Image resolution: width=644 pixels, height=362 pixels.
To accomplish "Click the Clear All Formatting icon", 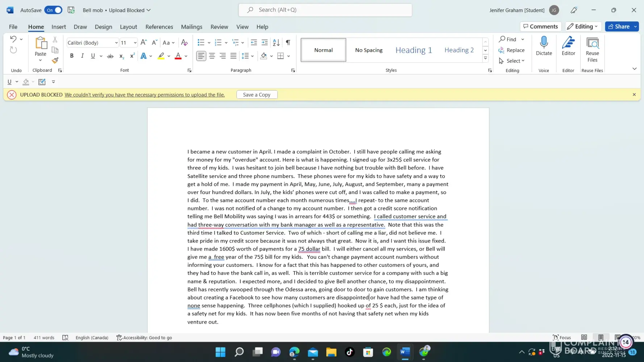I will coord(184,43).
